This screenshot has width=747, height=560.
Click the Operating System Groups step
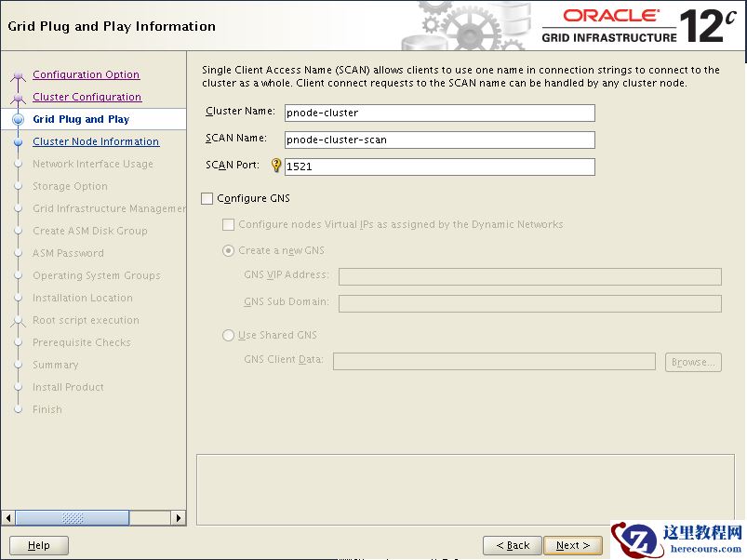[97, 275]
